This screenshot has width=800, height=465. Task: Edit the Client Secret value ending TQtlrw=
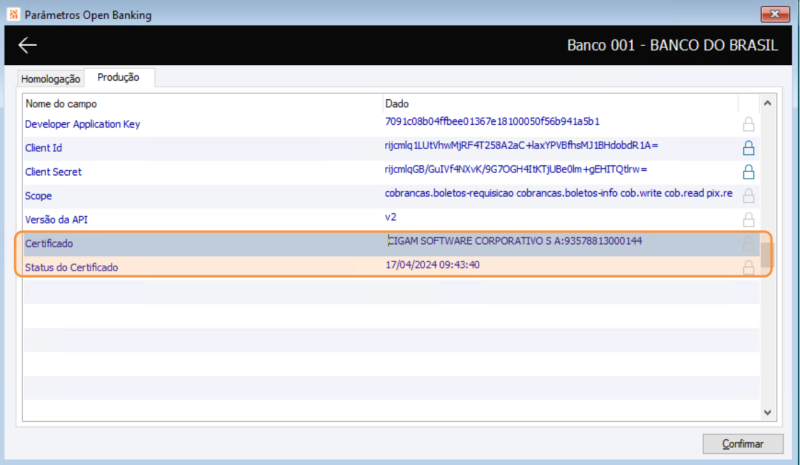[516, 169]
